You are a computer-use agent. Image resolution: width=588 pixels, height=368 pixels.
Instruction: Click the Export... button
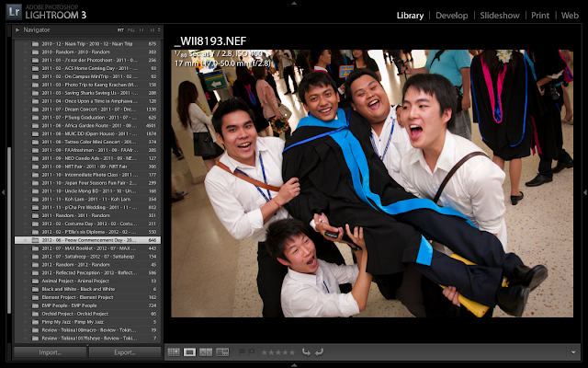pyautogui.click(x=124, y=352)
